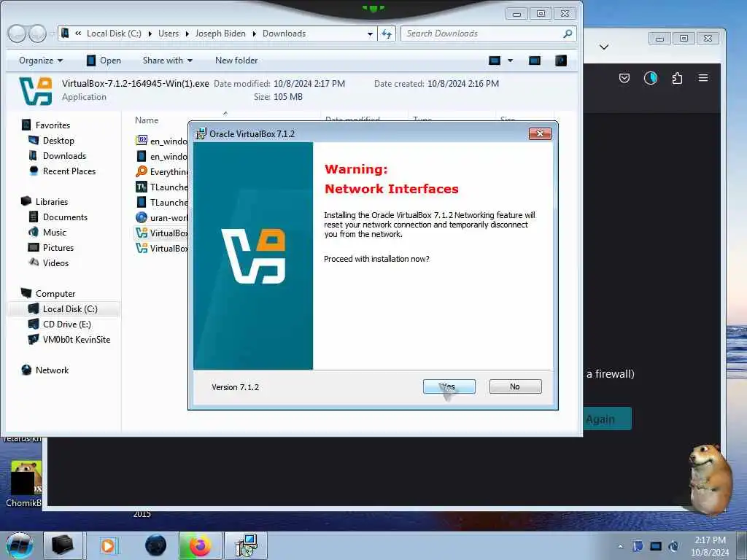Open the extensions puzzle icon in Firefox
This screenshot has width=747, height=560.
tap(677, 78)
